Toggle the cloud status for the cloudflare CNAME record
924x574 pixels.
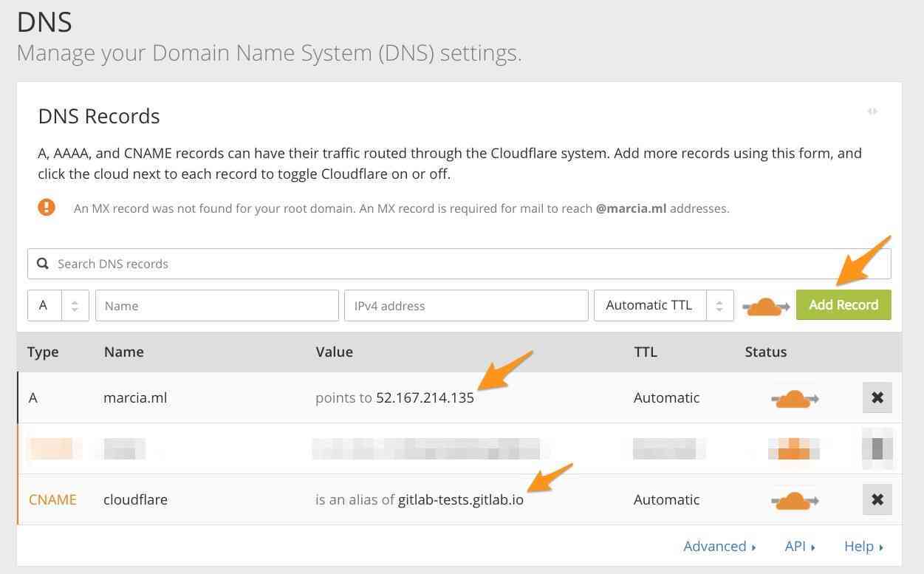(793, 499)
